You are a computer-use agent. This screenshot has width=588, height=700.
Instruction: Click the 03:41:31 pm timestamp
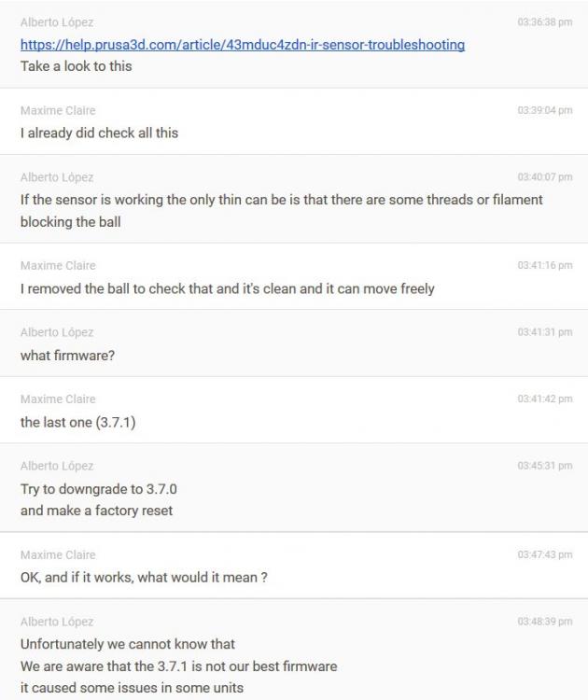pyautogui.click(x=544, y=332)
